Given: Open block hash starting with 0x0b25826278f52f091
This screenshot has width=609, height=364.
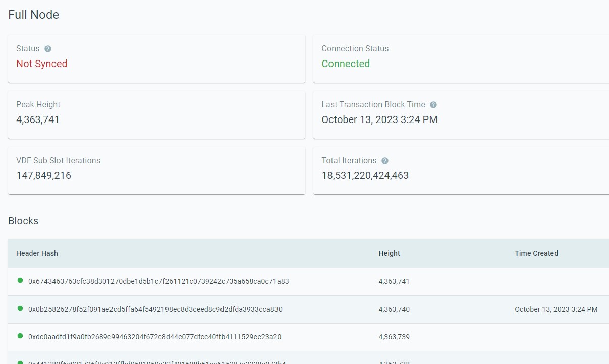Looking at the screenshot, I should (x=156, y=309).
